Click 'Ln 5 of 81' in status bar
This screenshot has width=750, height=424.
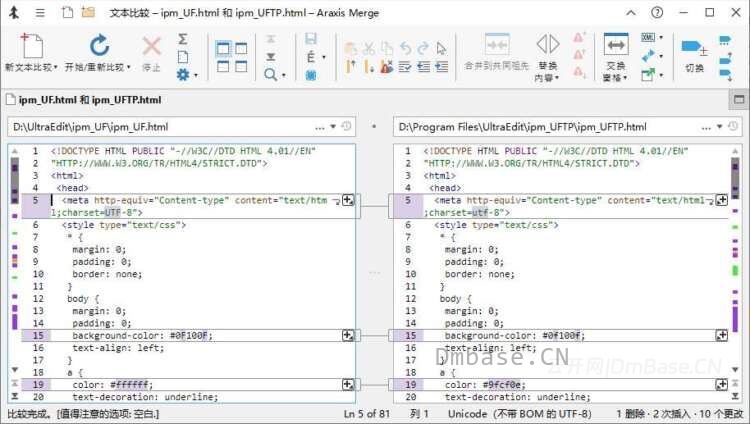click(366, 414)
